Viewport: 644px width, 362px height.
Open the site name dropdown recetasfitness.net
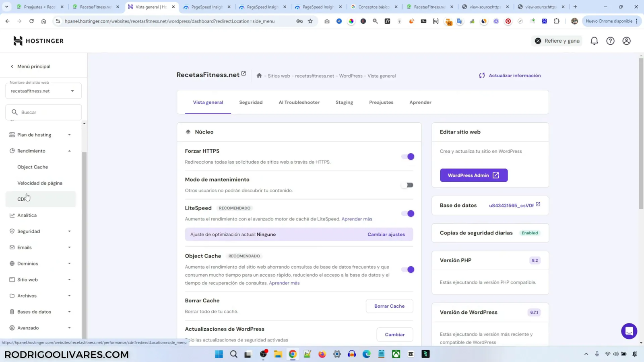(72, 90)
